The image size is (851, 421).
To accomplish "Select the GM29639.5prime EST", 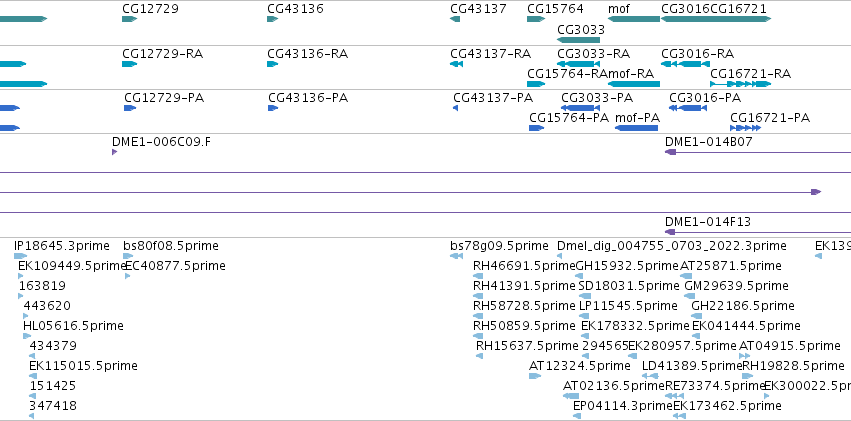I will pos(690,296).
